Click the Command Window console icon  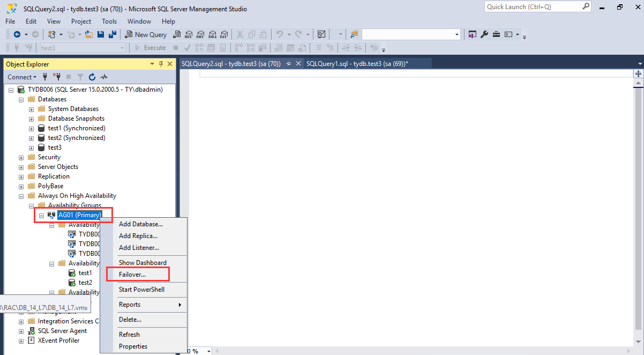click(508, 34)
